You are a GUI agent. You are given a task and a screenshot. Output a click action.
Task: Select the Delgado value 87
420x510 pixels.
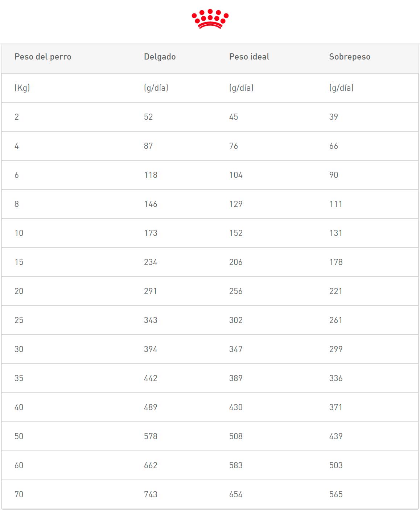pos(148,146)
